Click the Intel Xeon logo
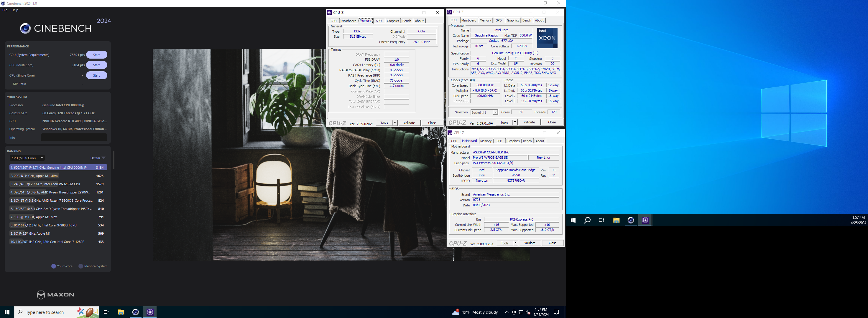This screenshot has height=318, width=868. point(547,38)
